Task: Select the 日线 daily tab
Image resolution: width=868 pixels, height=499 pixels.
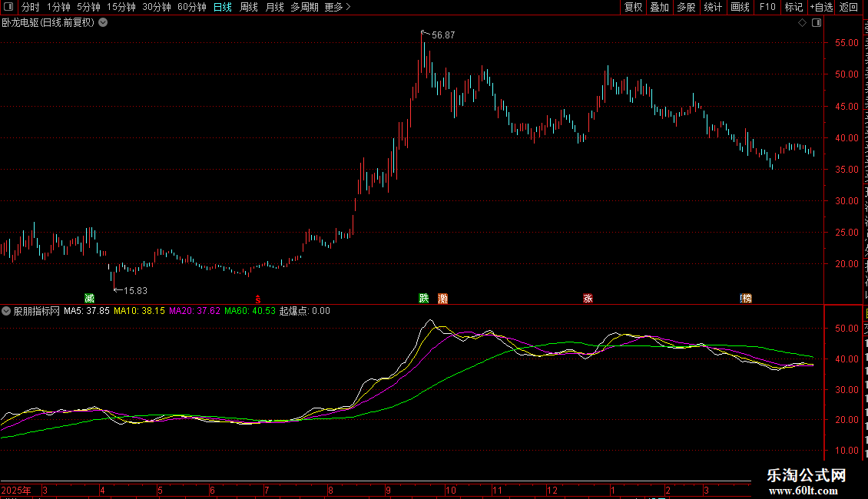Action: click(223, 7)
